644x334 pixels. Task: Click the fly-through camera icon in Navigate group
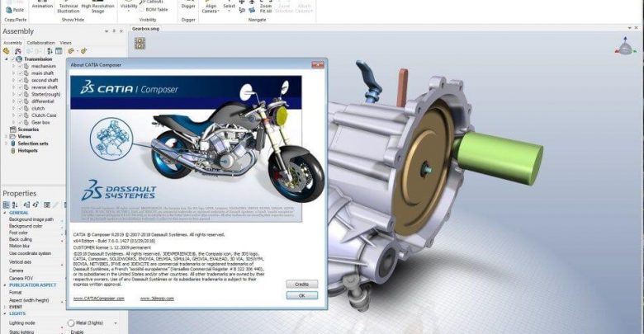[x=252, y=10]
